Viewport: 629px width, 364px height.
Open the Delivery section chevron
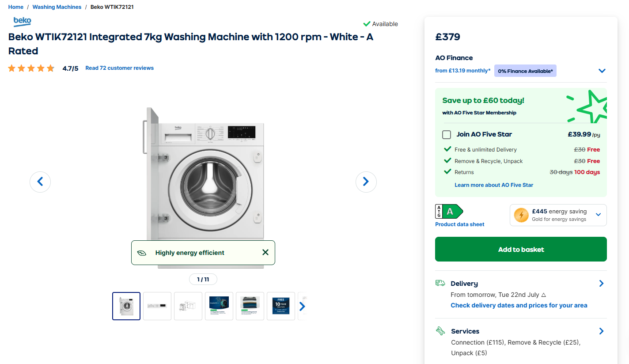pyautogui.click(x=601, y=284)
